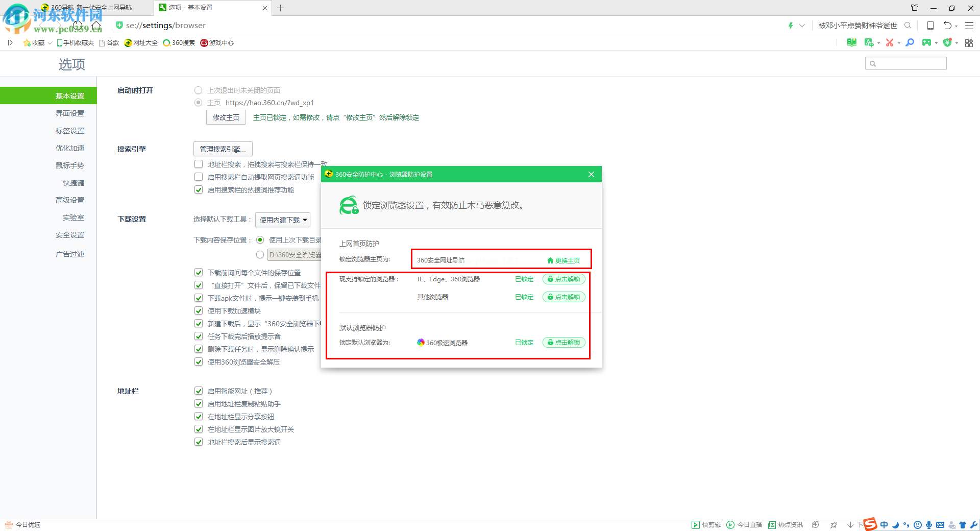Toggle the bookmarks sidebar expand arrow
This screenshot has width=980, height=531.
pyautogui.click(x=10, y=43)
